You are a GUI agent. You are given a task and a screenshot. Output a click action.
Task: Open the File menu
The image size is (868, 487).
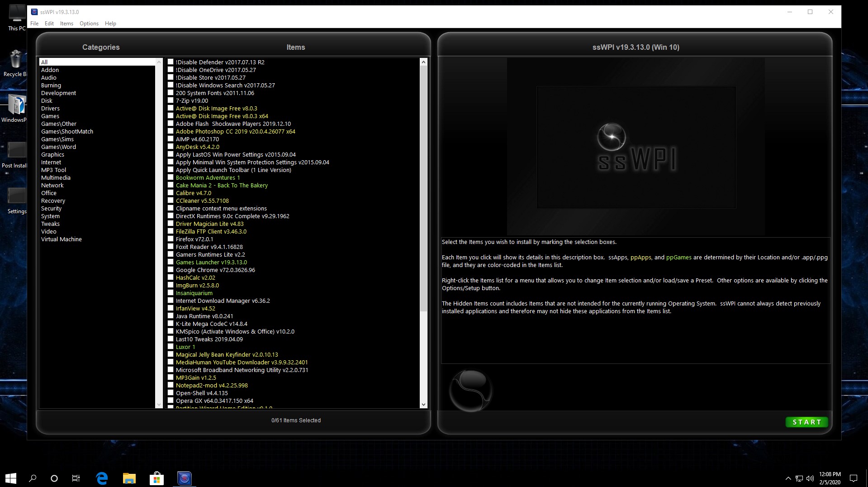click(x=34, y=24)
